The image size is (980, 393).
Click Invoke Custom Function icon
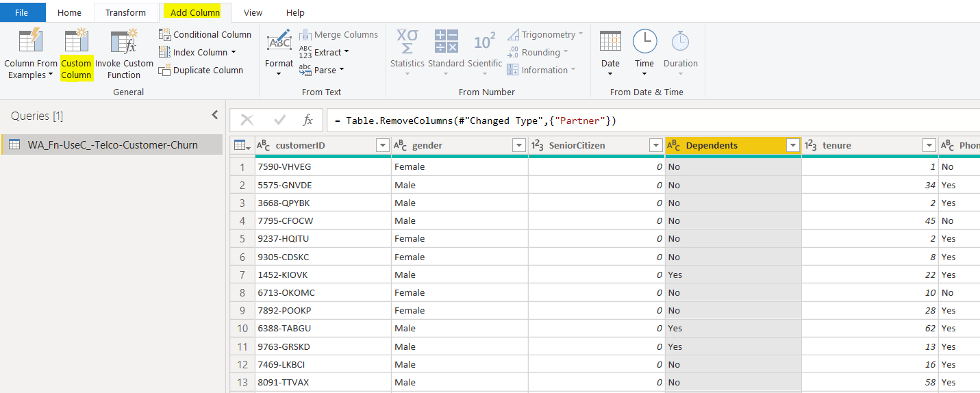(x=124, y=42)
